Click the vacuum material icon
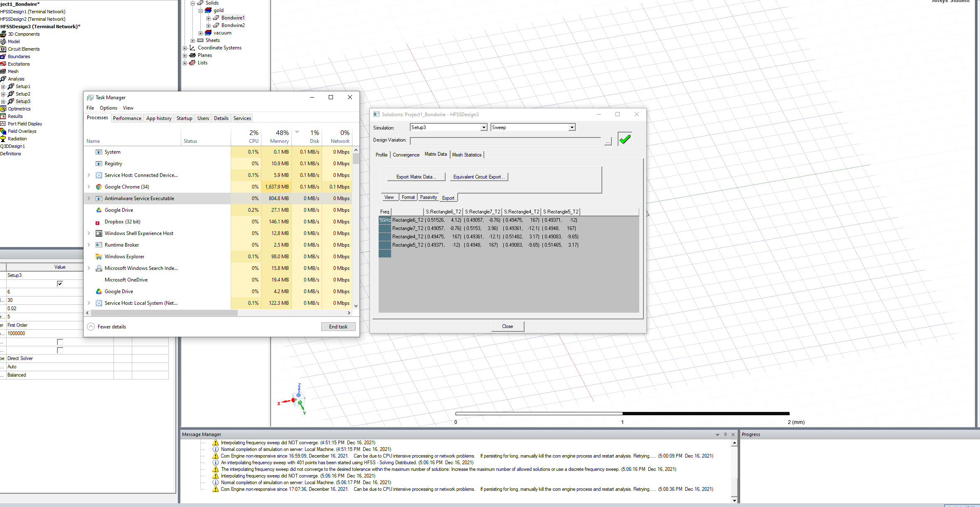This screenshot has height=507, width=980. tap(208, 33)
